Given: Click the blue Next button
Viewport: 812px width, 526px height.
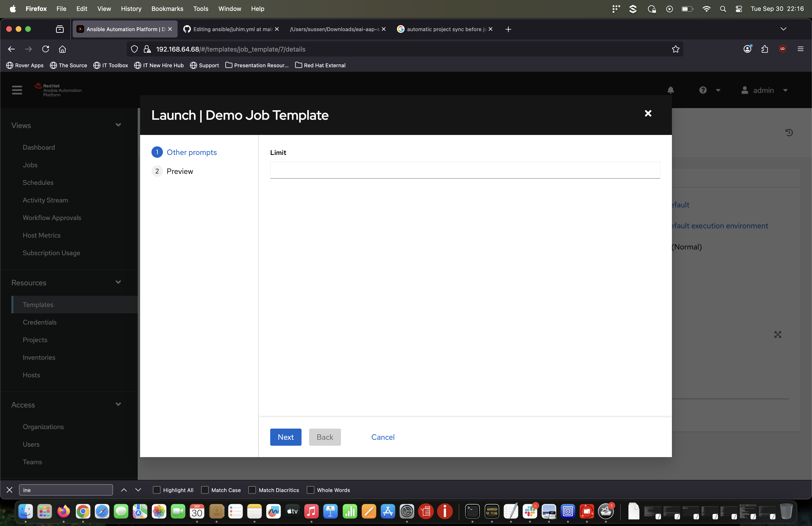Looking at the screenshot, I should [286, 437].
